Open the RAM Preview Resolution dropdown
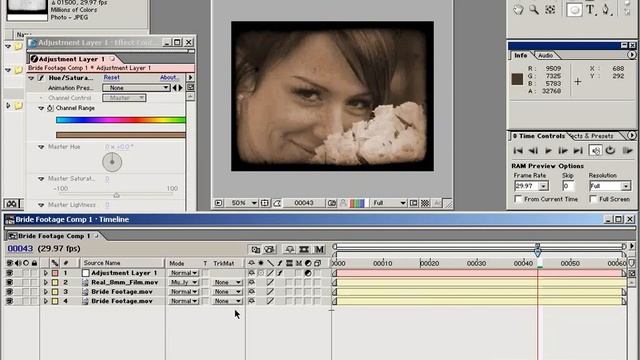Viewport: 640px width, 360px height. tap(626, 186)
